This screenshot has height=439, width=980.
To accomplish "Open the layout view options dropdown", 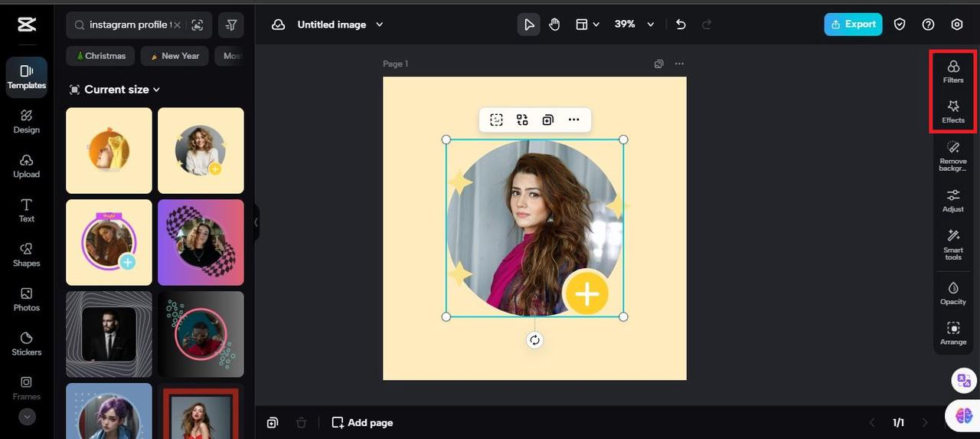I will click(x=587, y=25).
